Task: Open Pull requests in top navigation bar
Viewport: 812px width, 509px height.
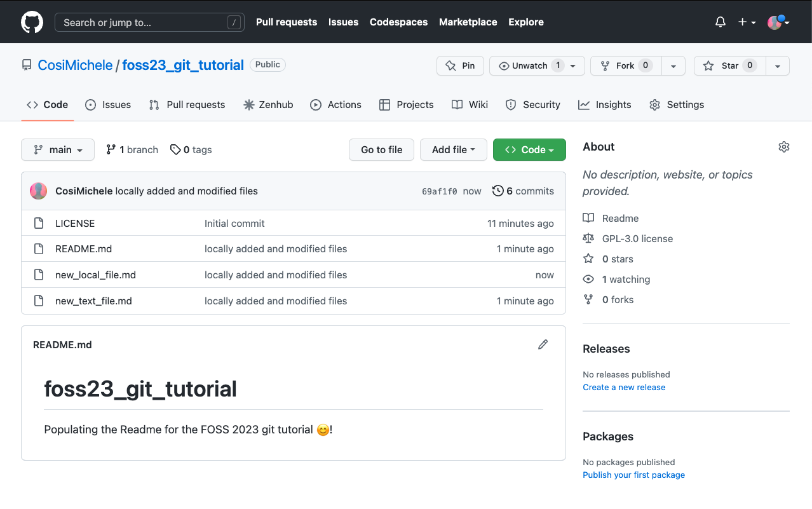Action: pos(287,22)
